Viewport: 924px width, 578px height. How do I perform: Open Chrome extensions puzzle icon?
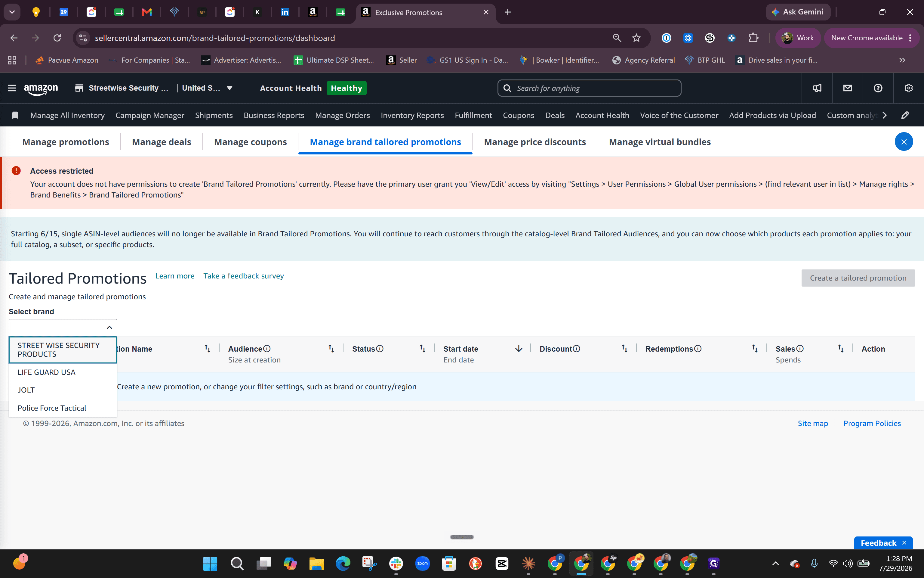tap(753, 38)
